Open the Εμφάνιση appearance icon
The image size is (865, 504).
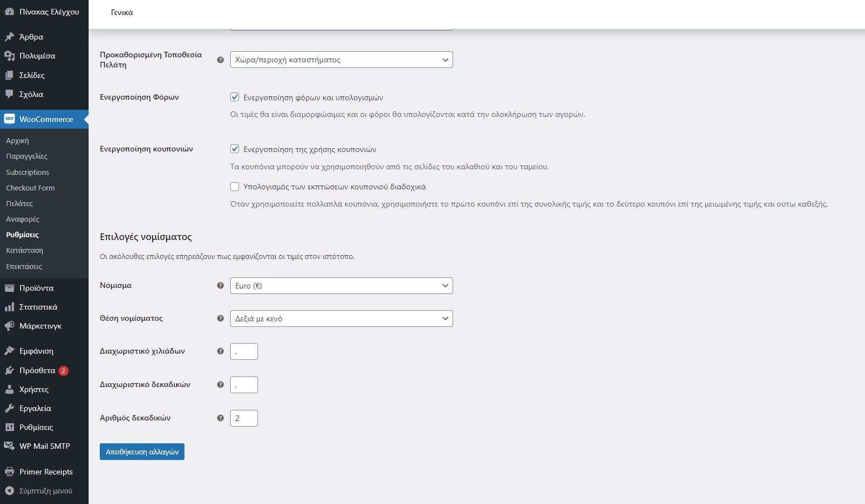click(9, 351)
